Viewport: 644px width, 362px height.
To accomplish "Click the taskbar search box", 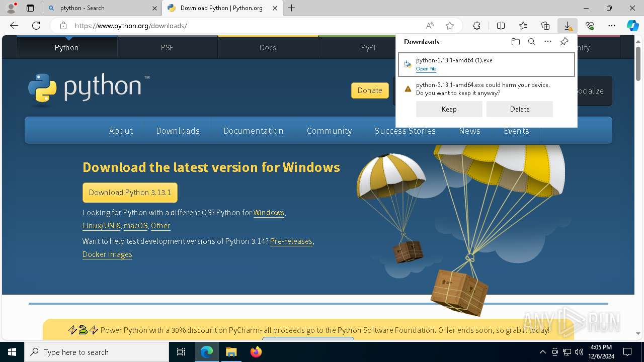I will [97, 352].
